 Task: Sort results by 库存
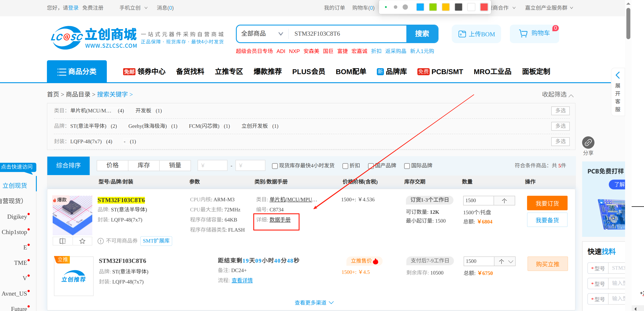[x=144, y=165]
